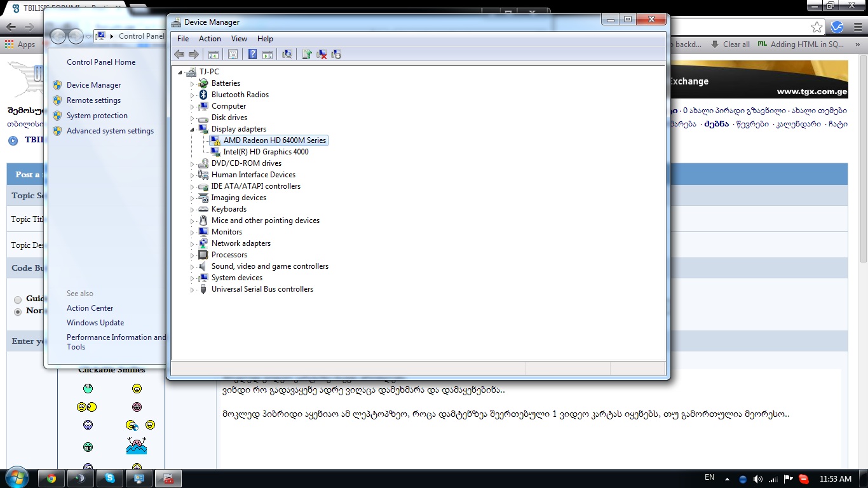Click the Disable device toolbar icon

pyautogui.click(x=336, y=55)
